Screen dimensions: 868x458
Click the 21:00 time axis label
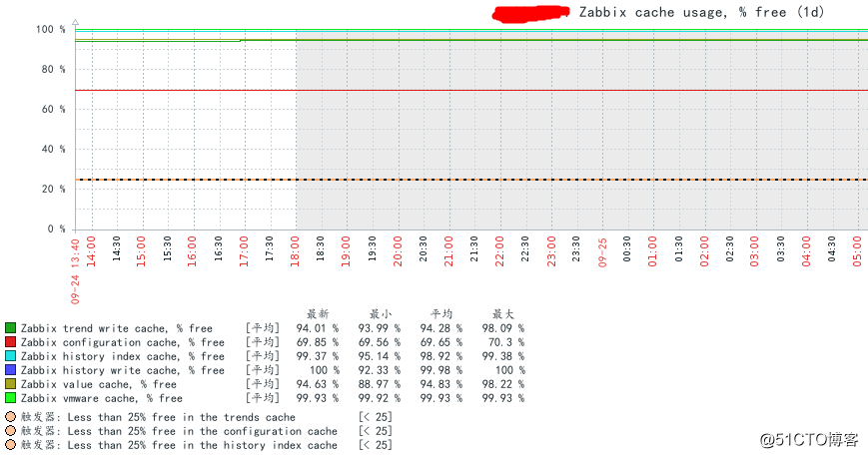coord(448,251)
